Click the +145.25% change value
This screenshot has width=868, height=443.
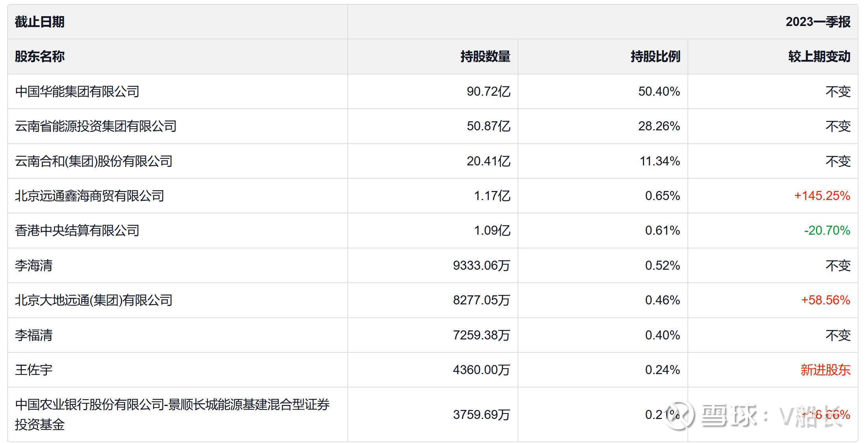pyautogui.click(x=822, y=196)
